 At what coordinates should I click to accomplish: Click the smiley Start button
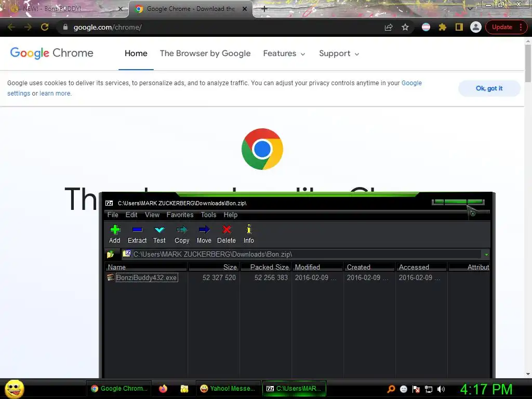(14, 389)
